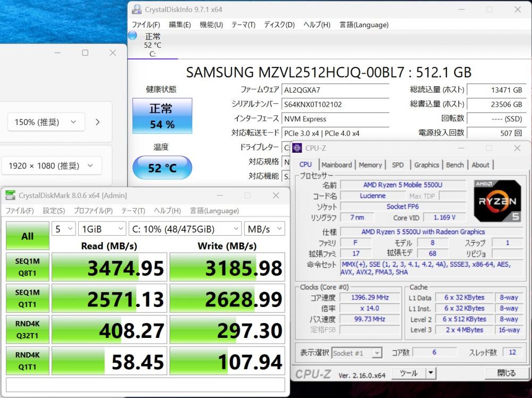Open the 編集(E) menu in CrystalDiskInfo
Image resolution: width=532 pixels, height=398 pixels.
[180, 25]
